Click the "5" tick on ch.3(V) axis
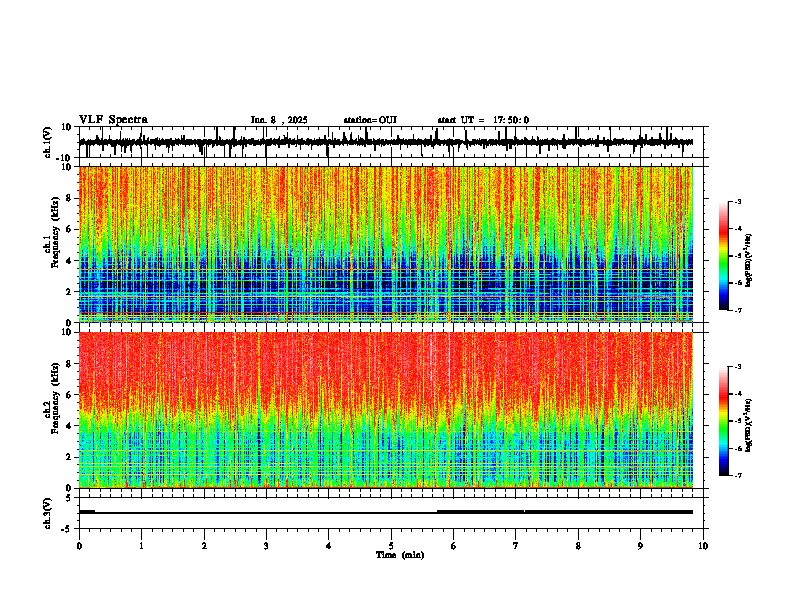 coord(70,498)
